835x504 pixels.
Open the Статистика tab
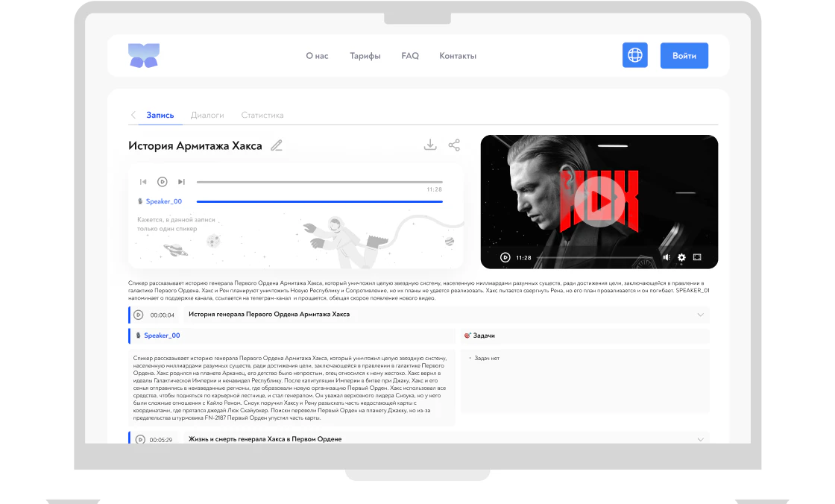click(x=262, y=115)
